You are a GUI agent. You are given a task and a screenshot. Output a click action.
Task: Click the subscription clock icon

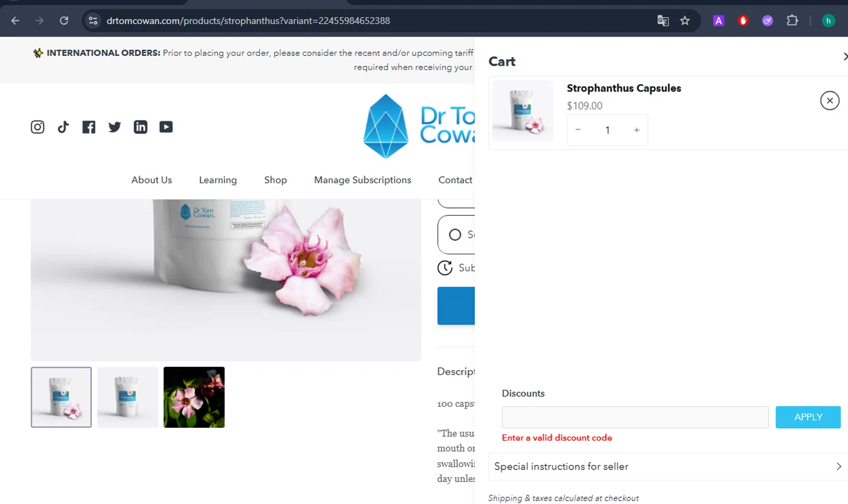pos(445,268)
